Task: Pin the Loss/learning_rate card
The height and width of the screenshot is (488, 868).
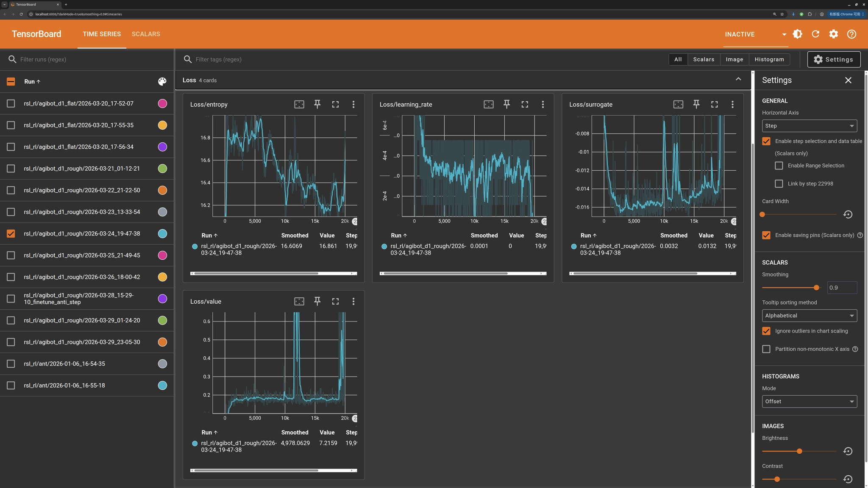Action: pos(506,104)
